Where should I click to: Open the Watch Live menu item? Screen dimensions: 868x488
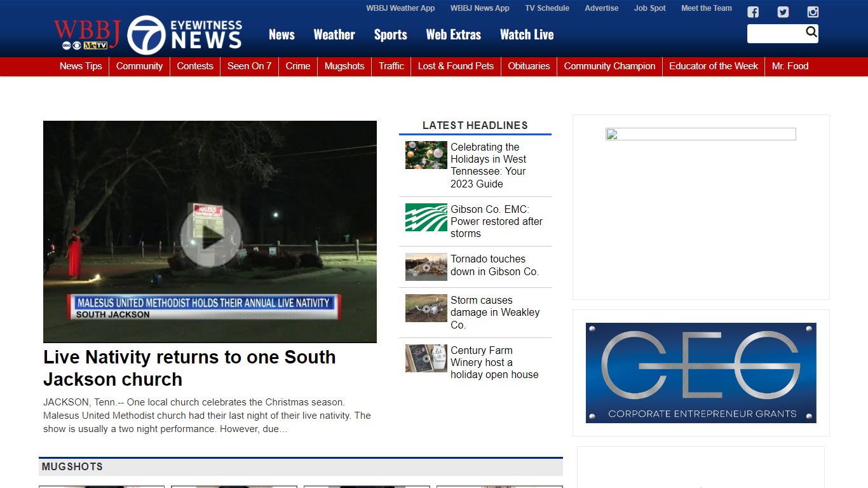pyautogui.click(x=527, y=35)
